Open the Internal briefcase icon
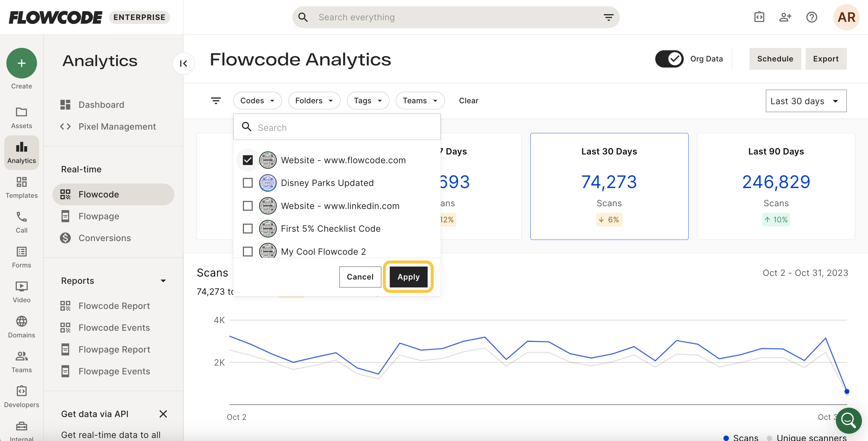868x441 pixels. click(22, 426)
